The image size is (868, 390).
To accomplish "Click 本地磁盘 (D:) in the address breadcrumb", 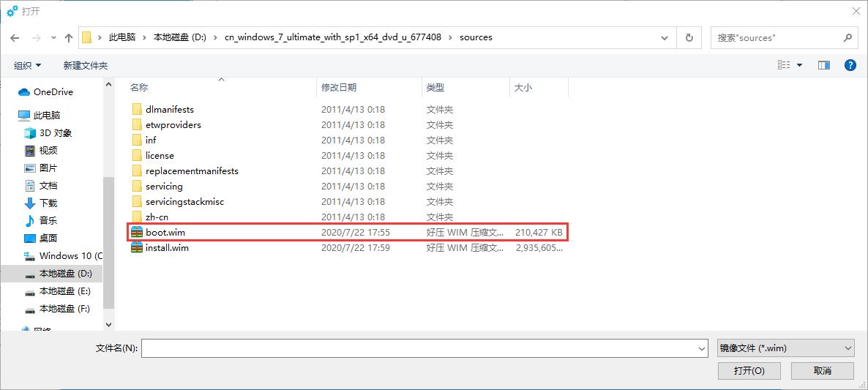I will point(179,37).
